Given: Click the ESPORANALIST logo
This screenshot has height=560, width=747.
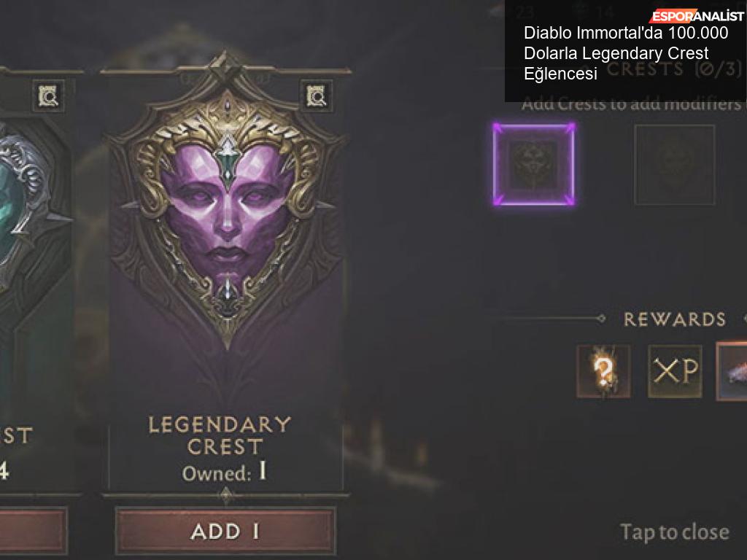Looking at the screenshot, I should [x=697, y=16].
